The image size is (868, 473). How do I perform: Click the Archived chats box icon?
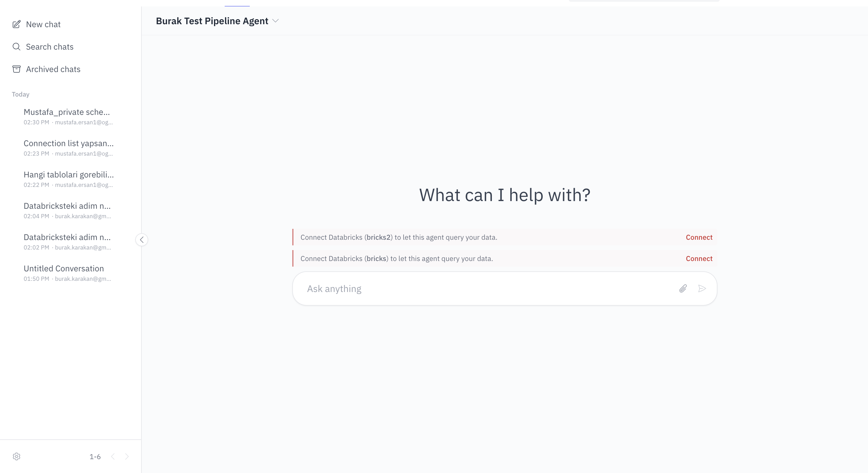pos(17,69)
